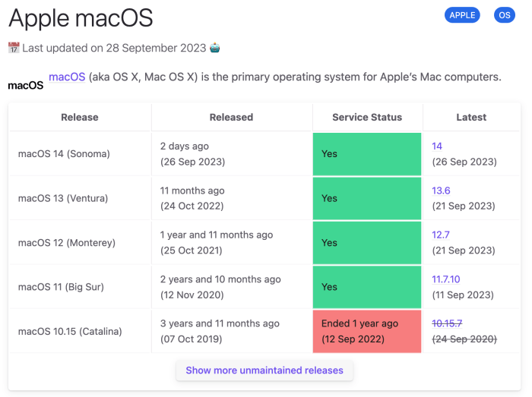Image resolution: width=532 pixels, height=397 pixels.
Task: Click the robot icon after the update date
Action: click(x=215, y=48)
